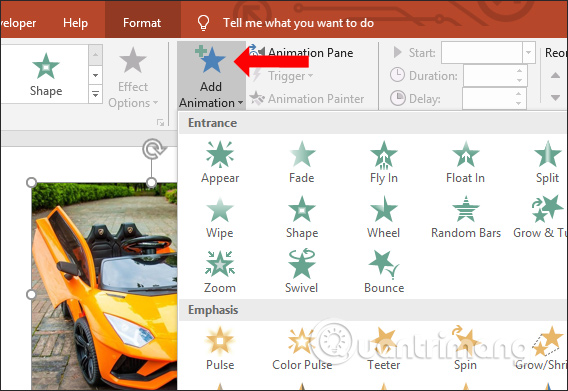Viewport: 568px width, 391px height.
Task: Click the Duration input field
Action: pos(495,76)
